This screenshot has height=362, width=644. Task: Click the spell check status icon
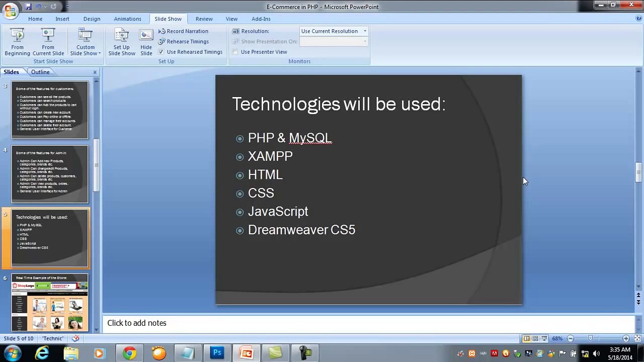75,338
